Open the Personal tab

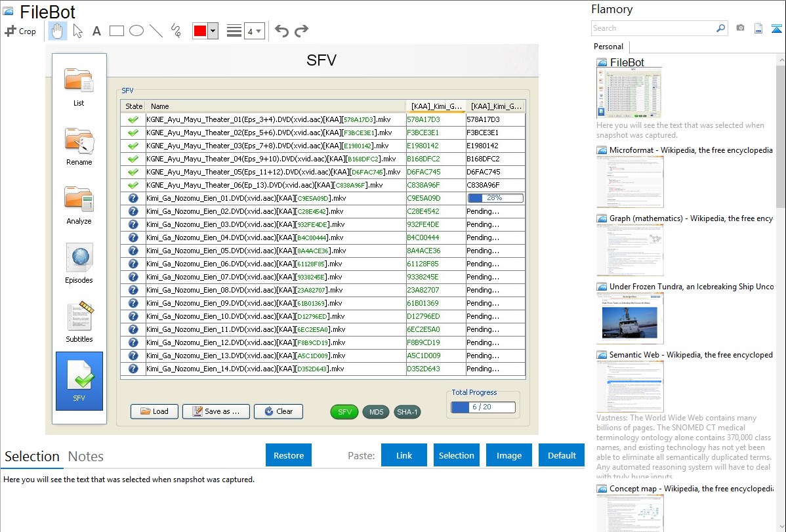(609, 47)
